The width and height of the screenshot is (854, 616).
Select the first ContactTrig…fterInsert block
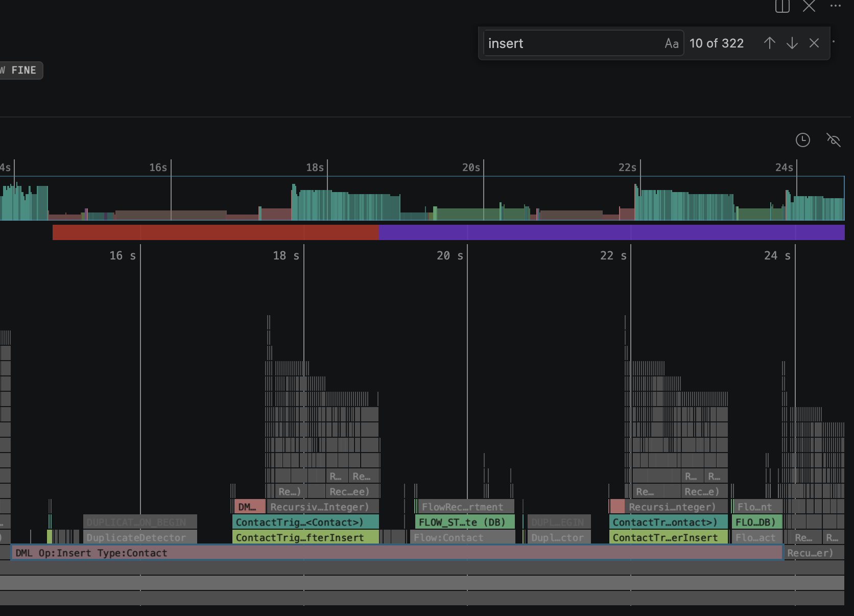(305, 537)
